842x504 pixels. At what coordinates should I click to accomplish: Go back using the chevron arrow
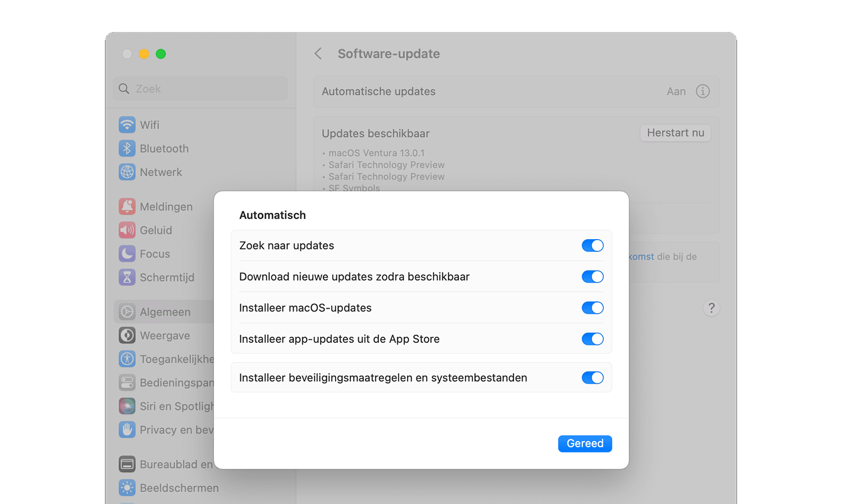[x=318, y=54]
